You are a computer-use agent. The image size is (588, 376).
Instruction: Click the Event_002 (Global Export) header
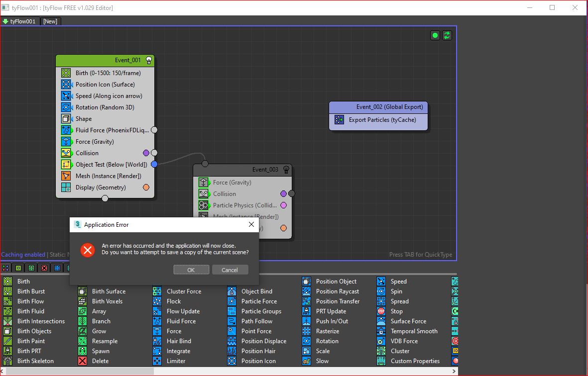[x=378, y=107]
